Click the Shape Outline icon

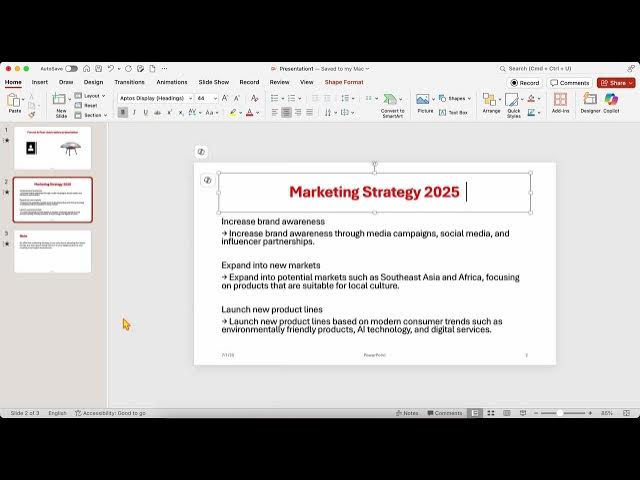point(531,112)
